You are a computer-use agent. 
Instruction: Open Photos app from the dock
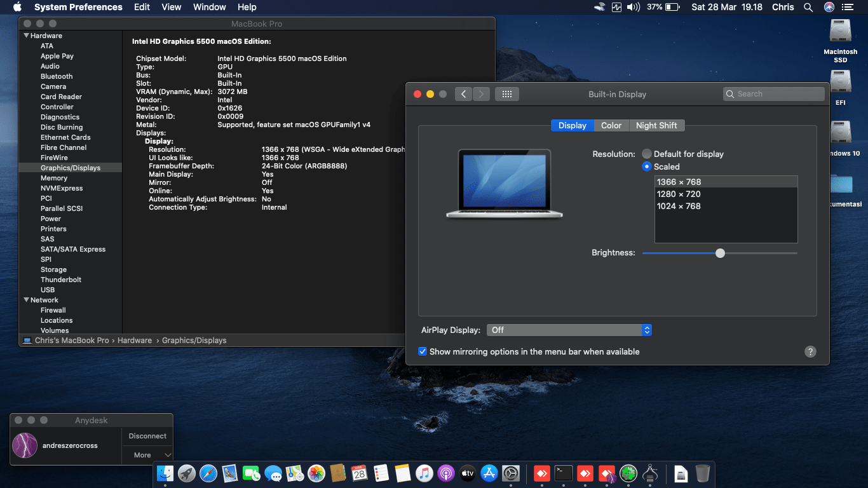316,473
